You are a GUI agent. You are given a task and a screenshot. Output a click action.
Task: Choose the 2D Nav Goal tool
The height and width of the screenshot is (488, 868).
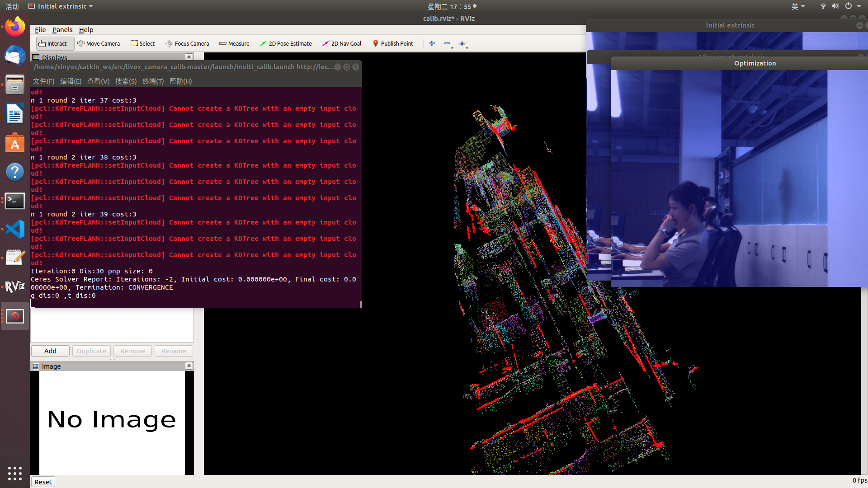pos(341,43)
